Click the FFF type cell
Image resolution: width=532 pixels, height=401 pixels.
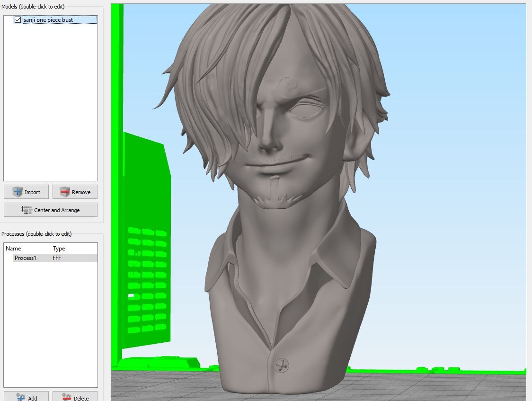pos(57,258)
